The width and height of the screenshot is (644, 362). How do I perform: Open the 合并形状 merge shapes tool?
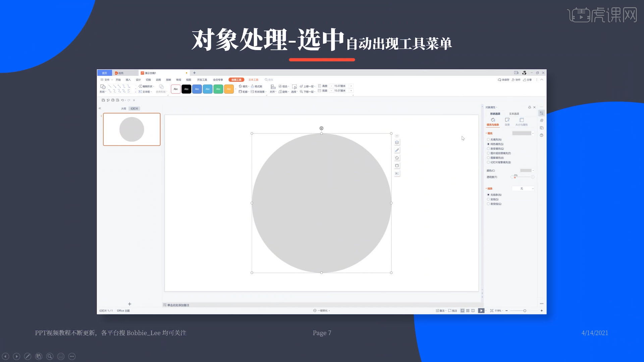pyautogui.click(x=161, y=88)
